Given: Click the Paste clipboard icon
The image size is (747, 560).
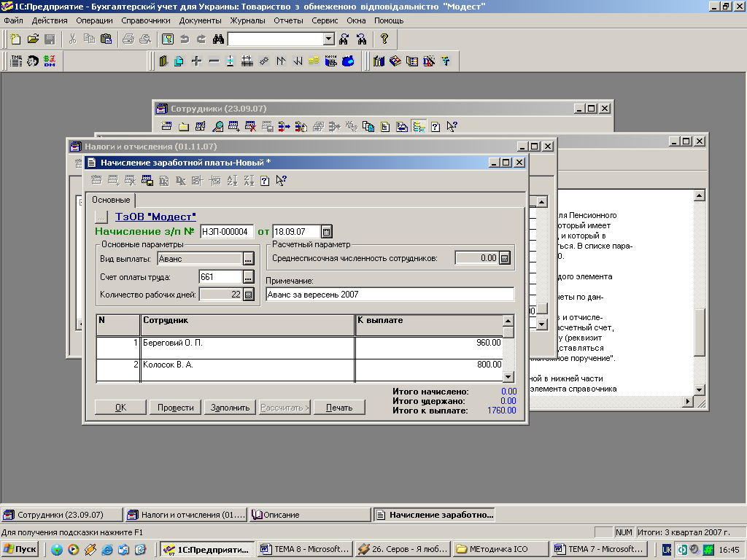Looking at the screenshot, I should (x=106, y=39).
